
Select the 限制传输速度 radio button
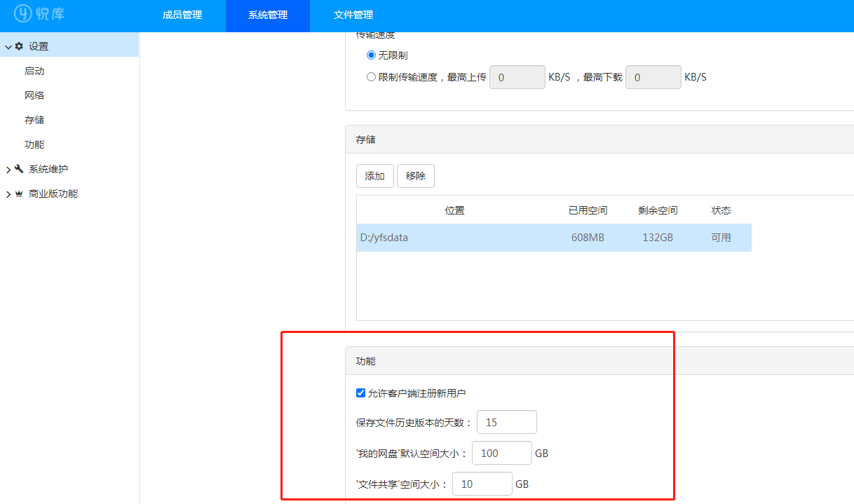[372, 77]
